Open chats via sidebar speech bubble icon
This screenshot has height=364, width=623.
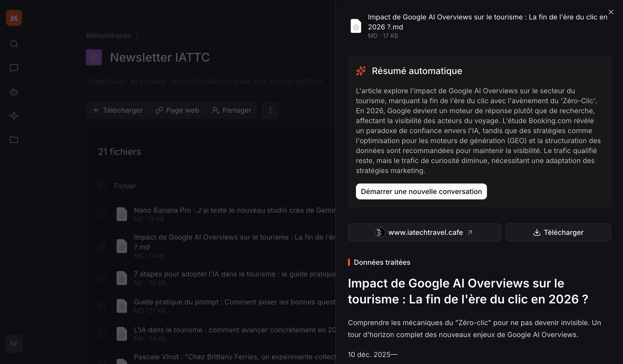14,68
